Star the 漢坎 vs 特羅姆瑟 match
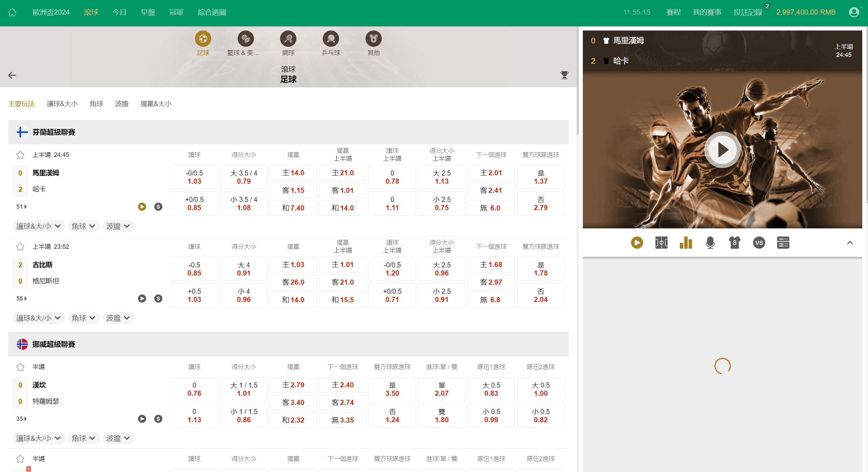The height and width of the screenshot is (472, 868). click(20, 367)
